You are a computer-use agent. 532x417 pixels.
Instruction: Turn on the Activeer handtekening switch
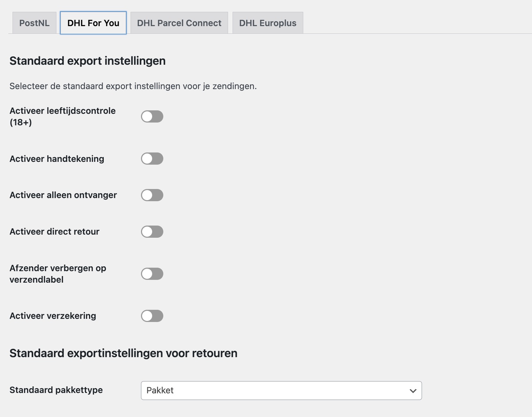(x=152, y=159)
